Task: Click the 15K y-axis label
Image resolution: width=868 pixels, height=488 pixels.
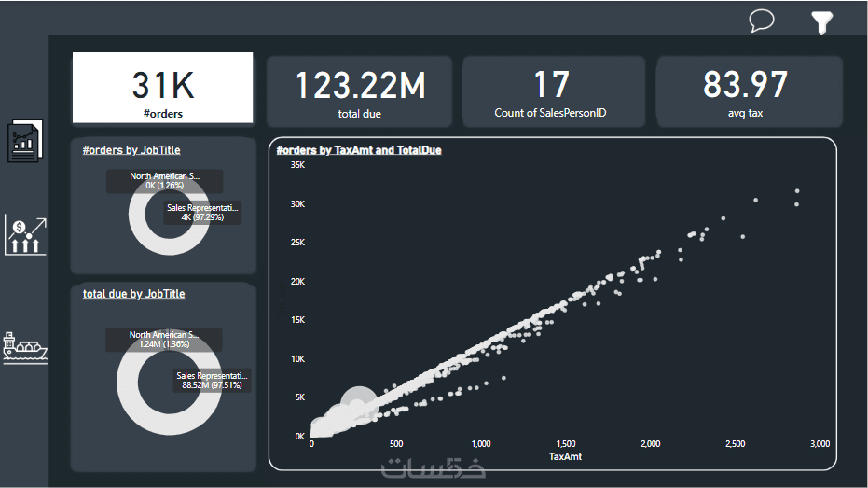Action: 297,320
